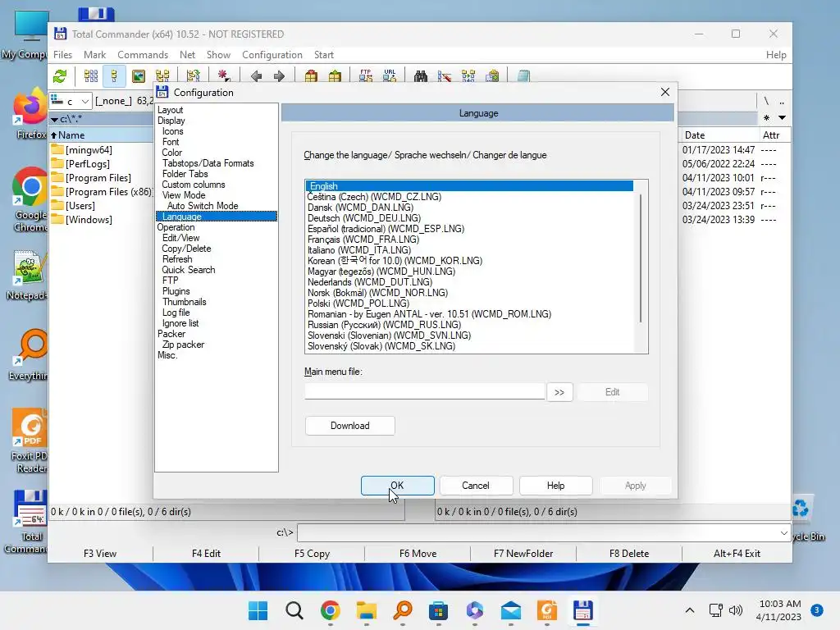
Task: Click the F5 Copy button
Action: 312,554
